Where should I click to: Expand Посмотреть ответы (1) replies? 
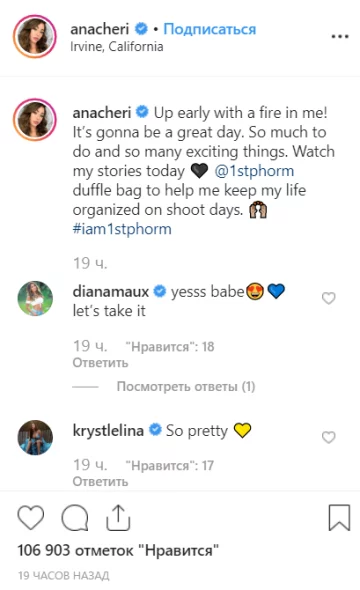click(x=186, y=386)
